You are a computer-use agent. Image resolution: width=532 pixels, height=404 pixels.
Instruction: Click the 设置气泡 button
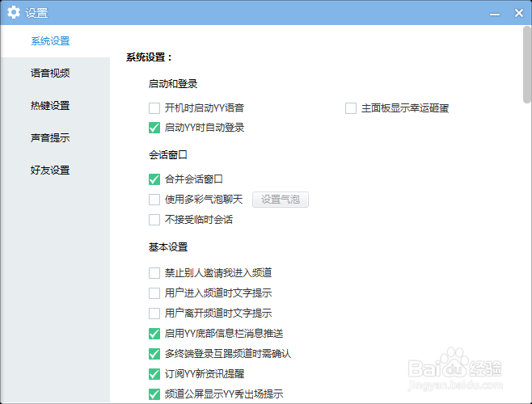pyautogui.click(x=281, y=200)
